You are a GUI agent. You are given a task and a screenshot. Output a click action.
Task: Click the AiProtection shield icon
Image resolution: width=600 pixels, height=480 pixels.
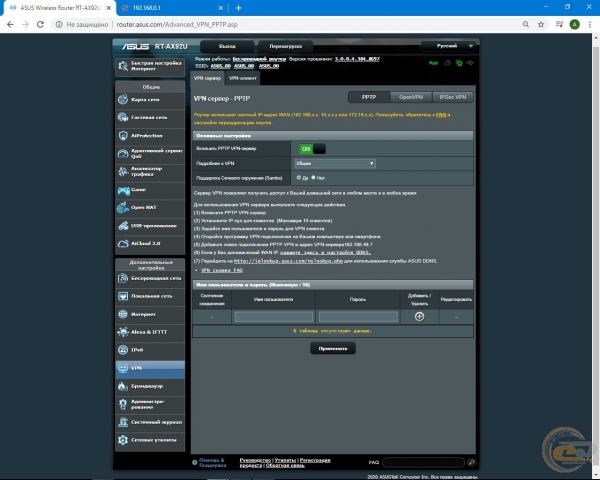(122, 135)
